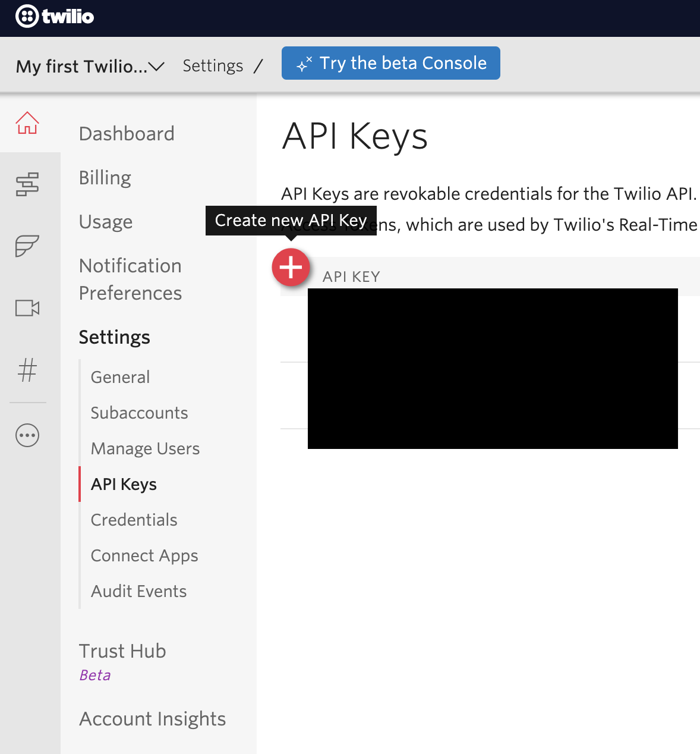Click the Settings breadcrumb link
This screenshot has height=754, width=700.
[213, 65]
